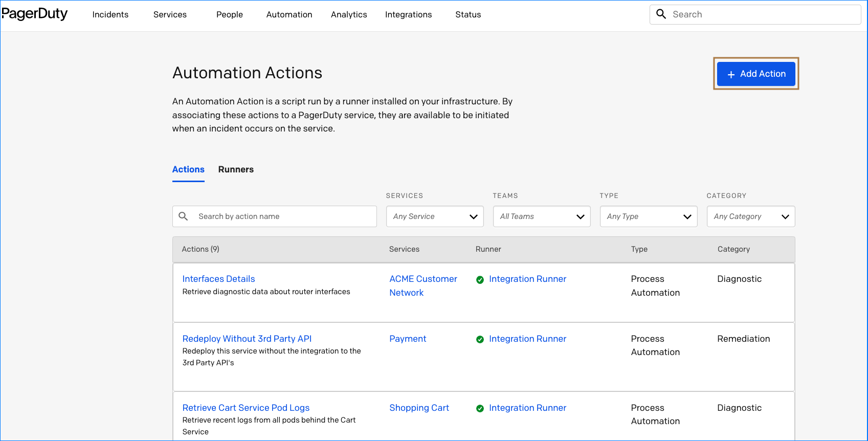This screenshot has width=868, height=441.
Task: Switch to the Runners tab
Action: 236,169
